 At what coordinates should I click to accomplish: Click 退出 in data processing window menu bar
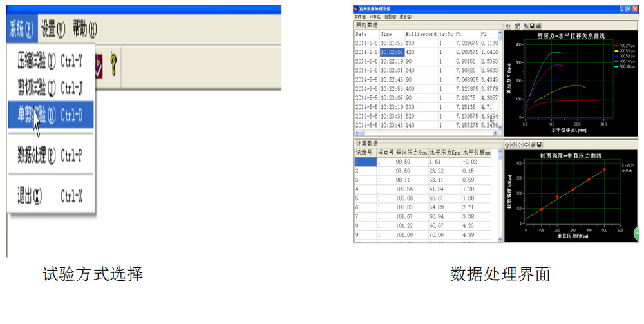(405, 17)
